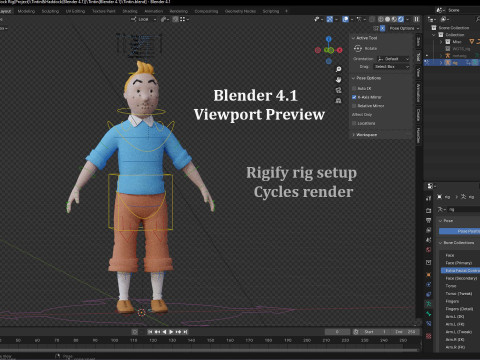Click the blue Z axis gizmo handle
Image resolution: width=480 pixels, height=360 pixels.
coord(329,39)
